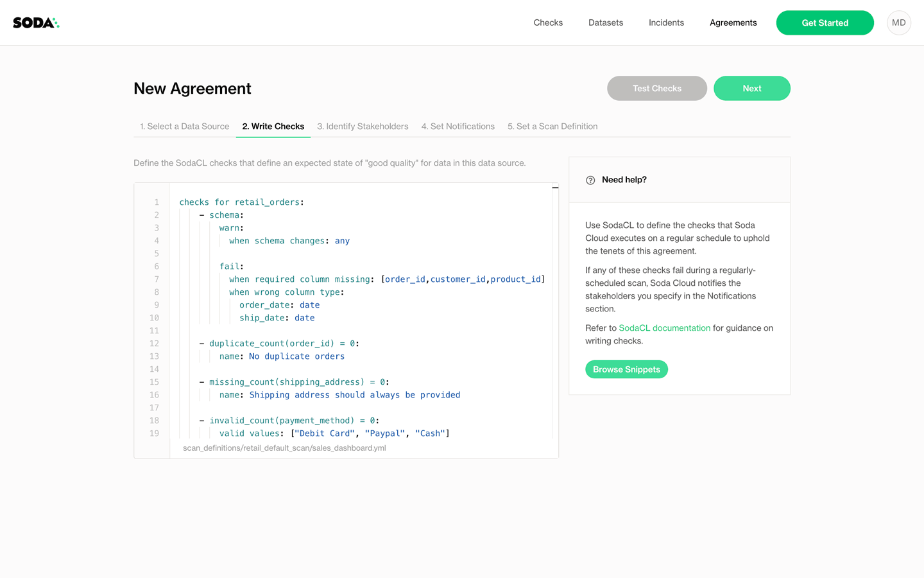Click 'name: No duplicate orders' line
Screen dimensions: 924x578
click(x=282, y=356)
